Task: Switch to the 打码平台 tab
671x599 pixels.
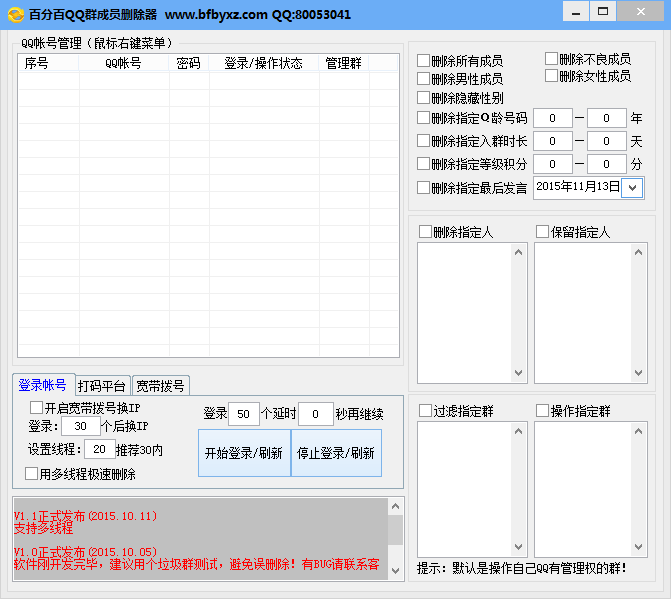Action: pyautogui.click(x=102, y=386)
